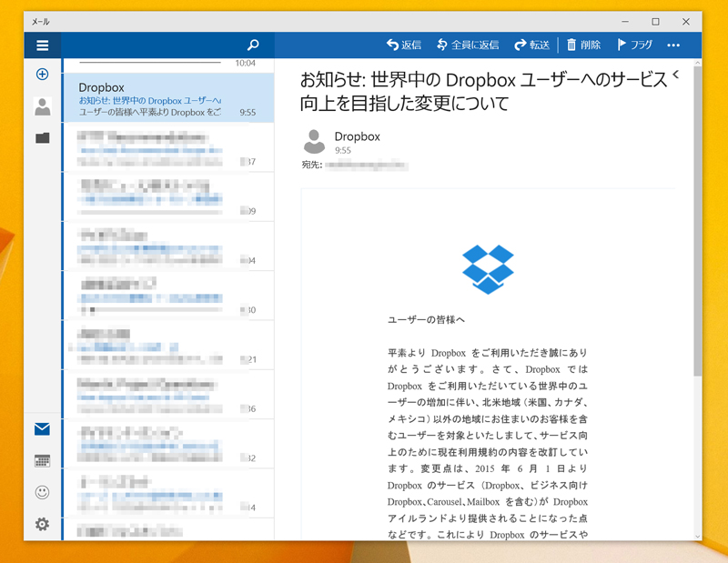
Task: Maximize the メール window
Action: tap(655, 21)
